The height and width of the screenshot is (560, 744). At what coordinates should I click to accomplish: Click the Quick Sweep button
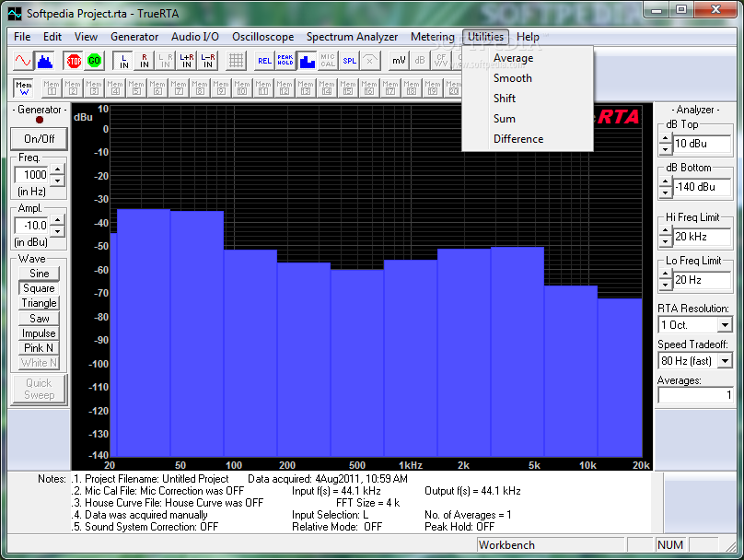point(39,390)
